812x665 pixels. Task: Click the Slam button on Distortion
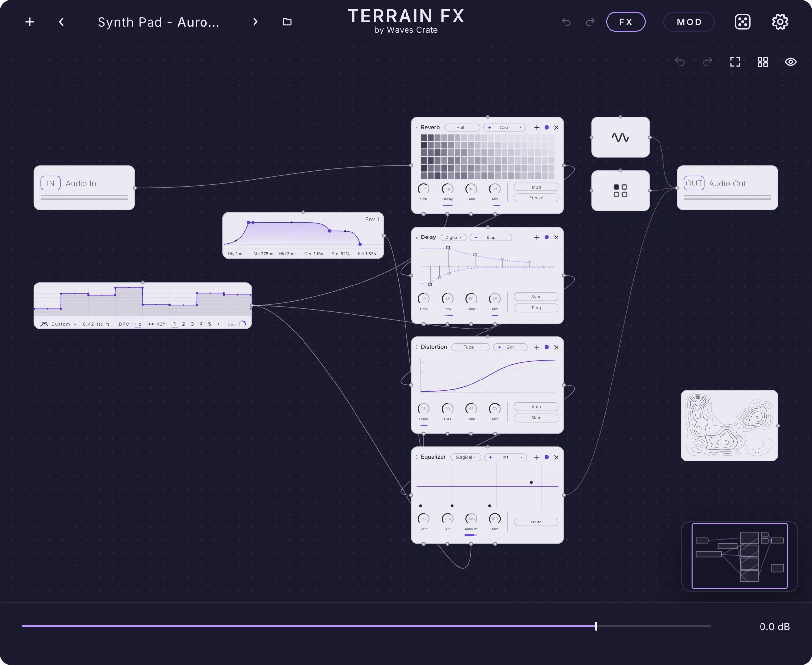tap(536, 418)
